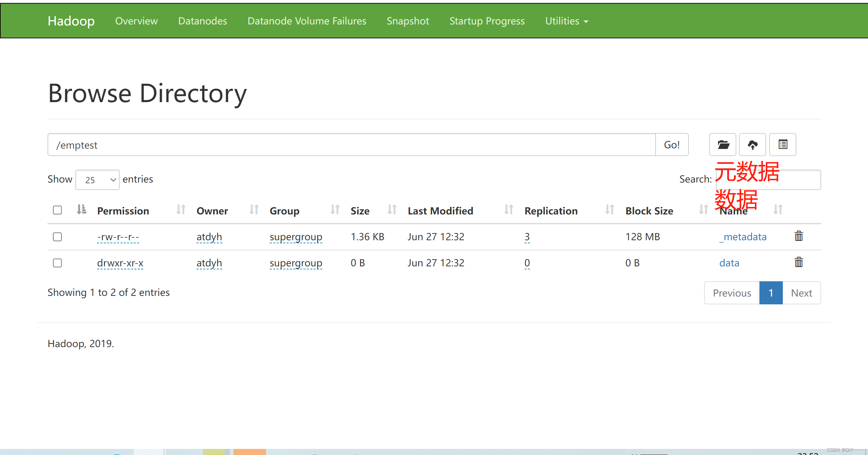
Task: Click the -rw-r--r-- permission link
Action: (x=118, y=237)
